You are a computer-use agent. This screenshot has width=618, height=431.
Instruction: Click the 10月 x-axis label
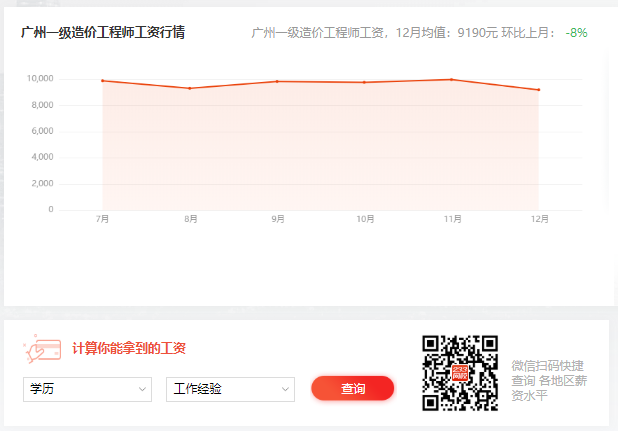365,219
